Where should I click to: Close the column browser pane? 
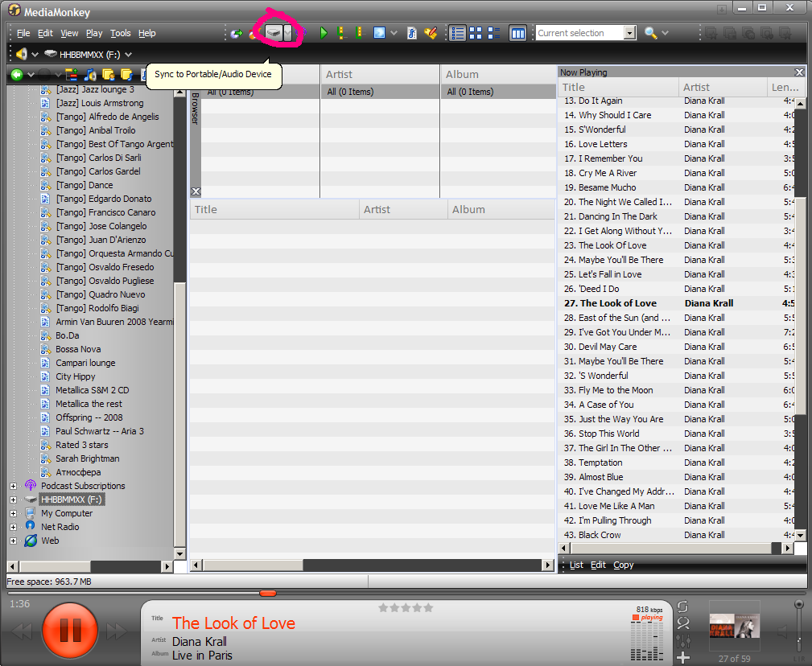(x=196, y=191)
